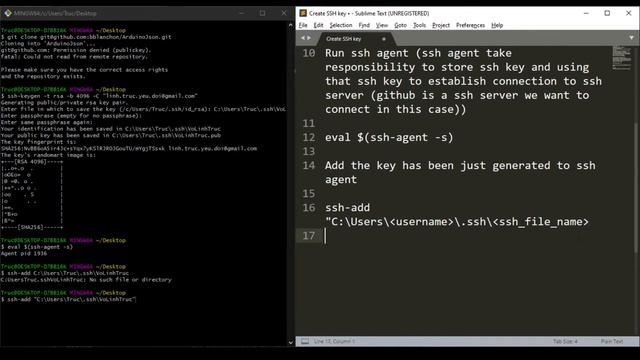
Task: Select the 'Create SSH key' tab
Action: [344, 39]
